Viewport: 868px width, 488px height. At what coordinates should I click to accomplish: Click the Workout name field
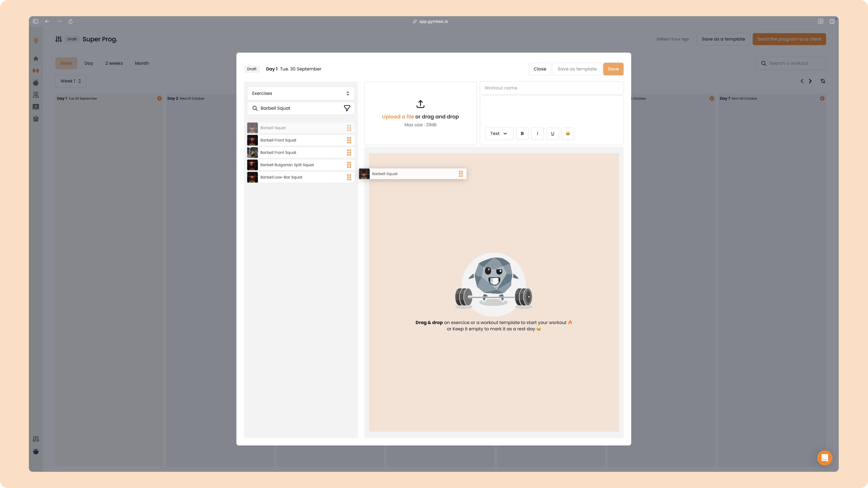(x=551, y=88)
